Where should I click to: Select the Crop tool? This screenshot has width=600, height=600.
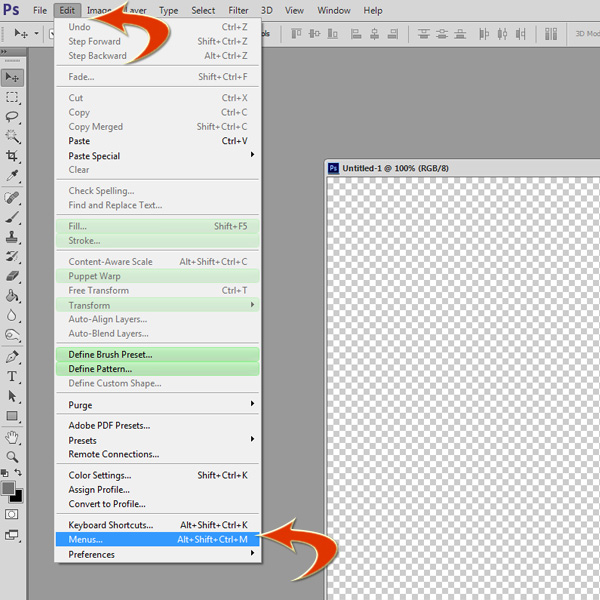(x=12, y=156)
